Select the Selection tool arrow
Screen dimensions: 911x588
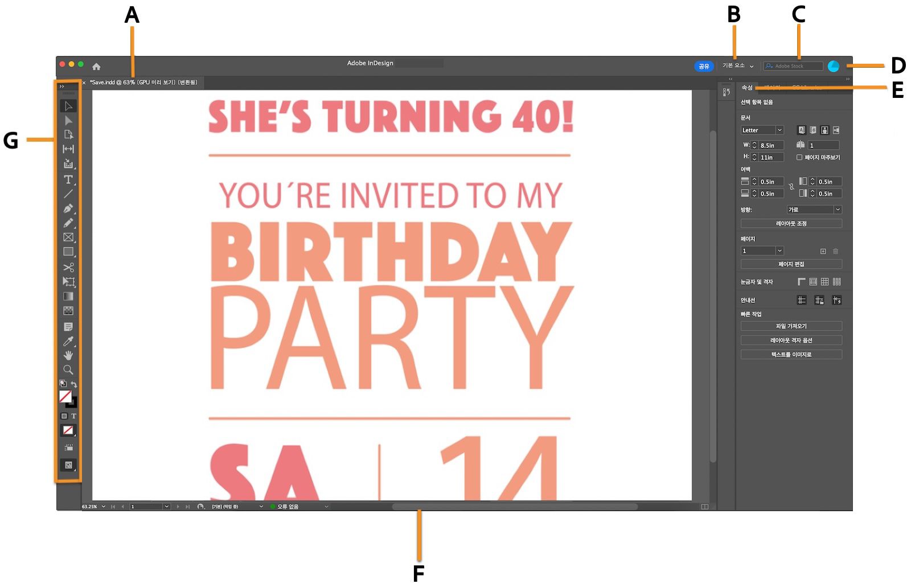(68, 106)
